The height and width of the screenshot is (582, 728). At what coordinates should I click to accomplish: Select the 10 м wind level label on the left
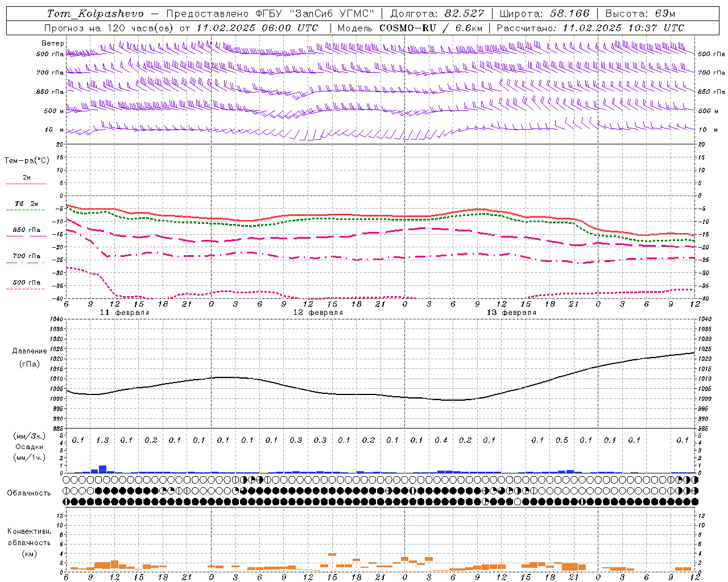tap(54, 130)
